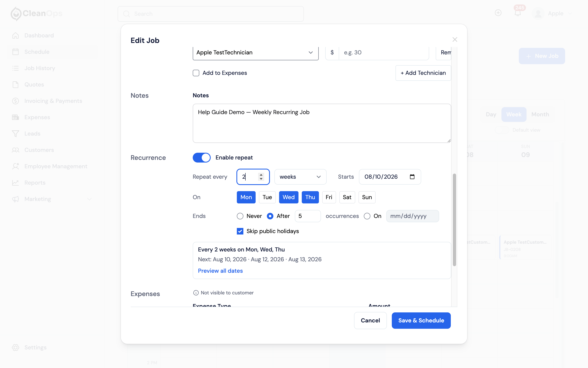Select the Sat day toggle
This screenshot has height=368, width=588.
click(347, 197)
